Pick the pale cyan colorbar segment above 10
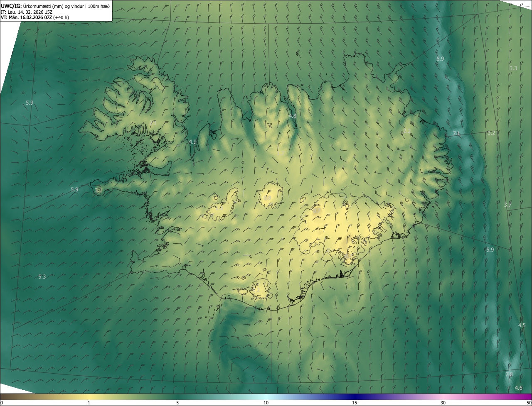Image resolution: width=532 pixels, height=406 pixels. 266,397
